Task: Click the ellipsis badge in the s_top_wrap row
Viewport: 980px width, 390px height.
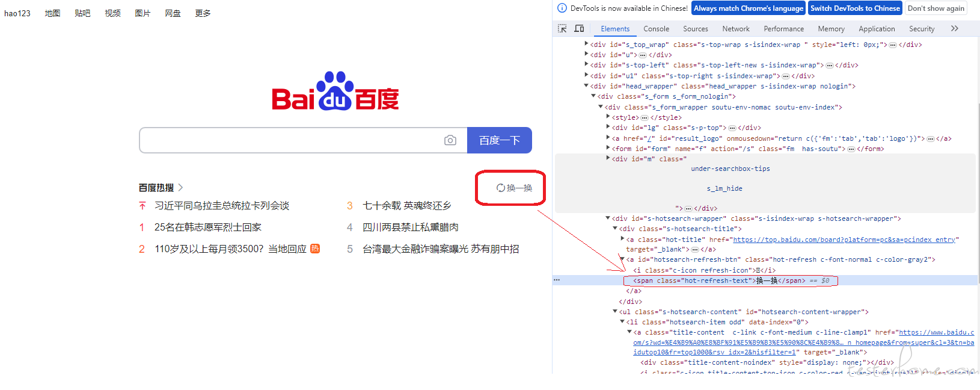Action: [x=893, y=45]
